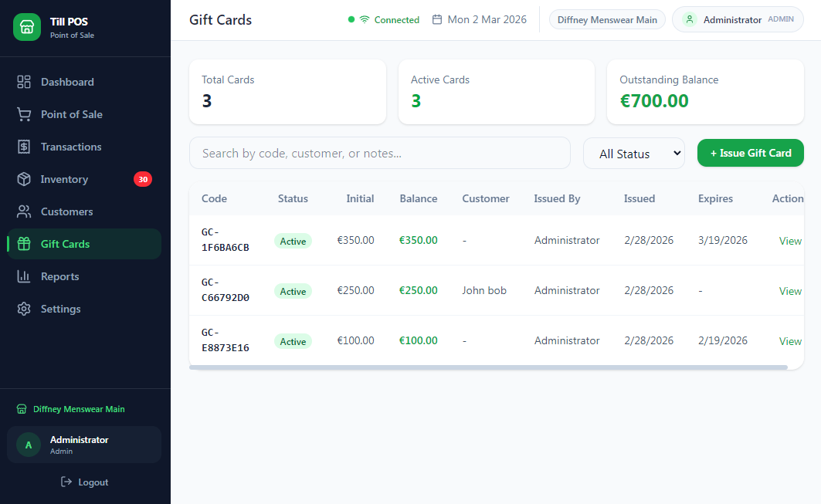Click the Logout arrow icon

66,482
